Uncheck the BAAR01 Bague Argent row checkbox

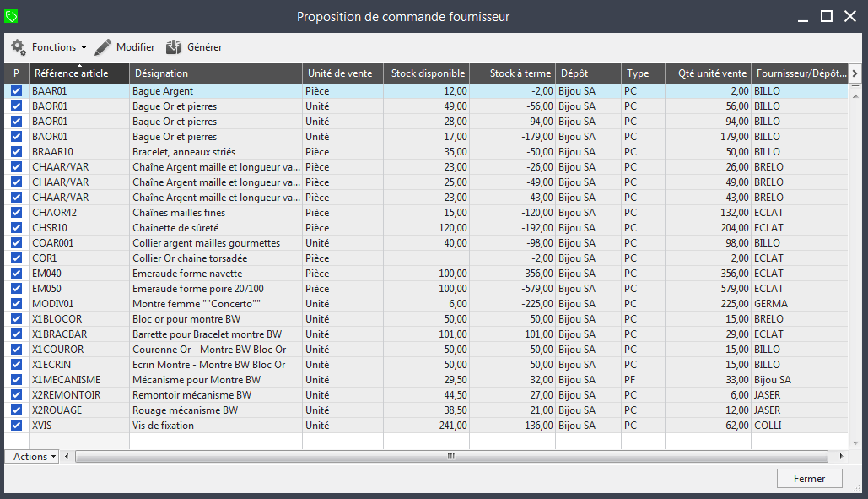pyautogui.click(x=16, y=91)
